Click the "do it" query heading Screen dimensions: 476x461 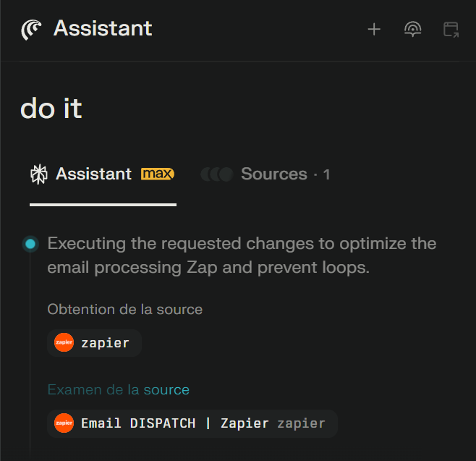pos(51,109)
